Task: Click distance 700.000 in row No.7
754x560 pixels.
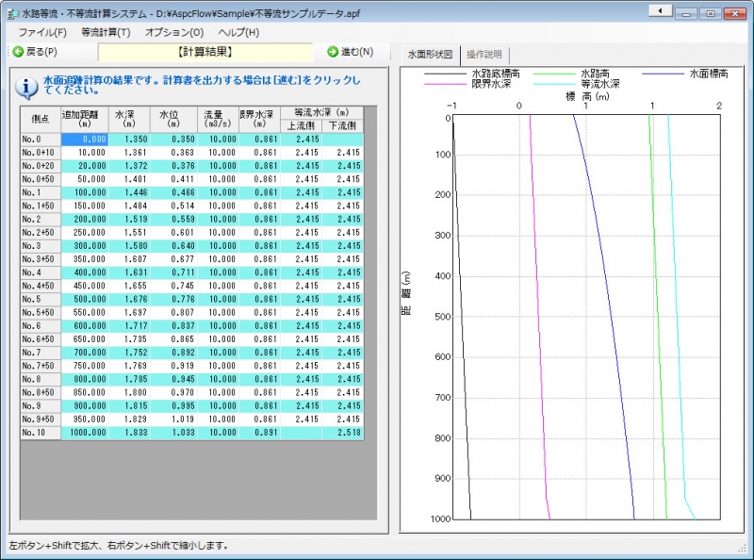Action: [85, 353]
